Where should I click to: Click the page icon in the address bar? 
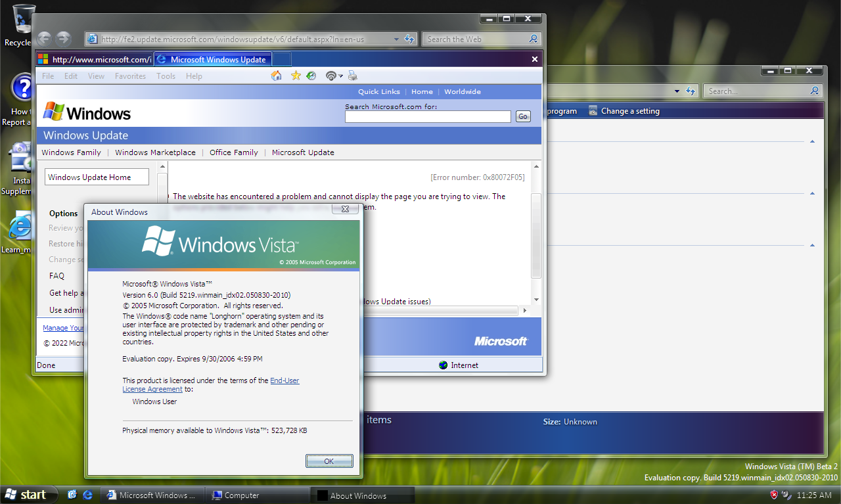coord(93,39)
